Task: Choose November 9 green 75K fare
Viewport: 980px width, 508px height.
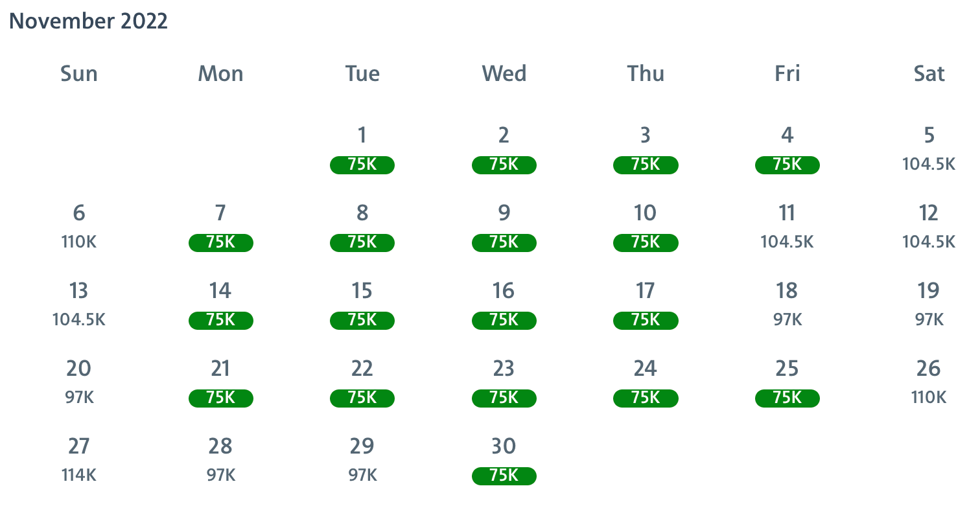Action: tap(504, 242)
